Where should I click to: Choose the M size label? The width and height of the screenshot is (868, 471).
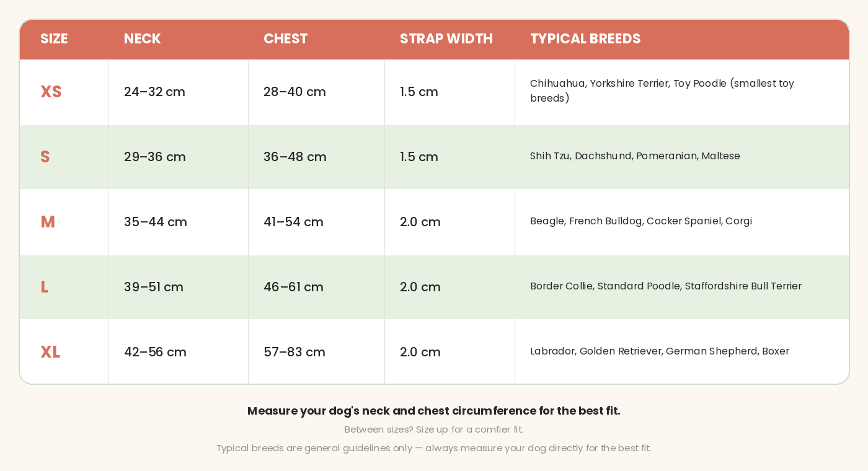point(48,222)
